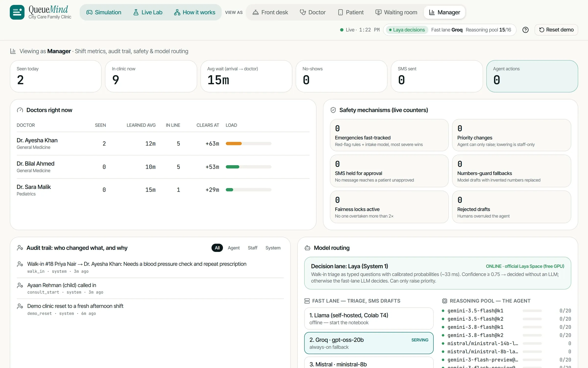Click the chip icon beside Reasoning Pool
Image resolution: width=588 pixels, height=368 pixels.
click(x=444, y=301)
